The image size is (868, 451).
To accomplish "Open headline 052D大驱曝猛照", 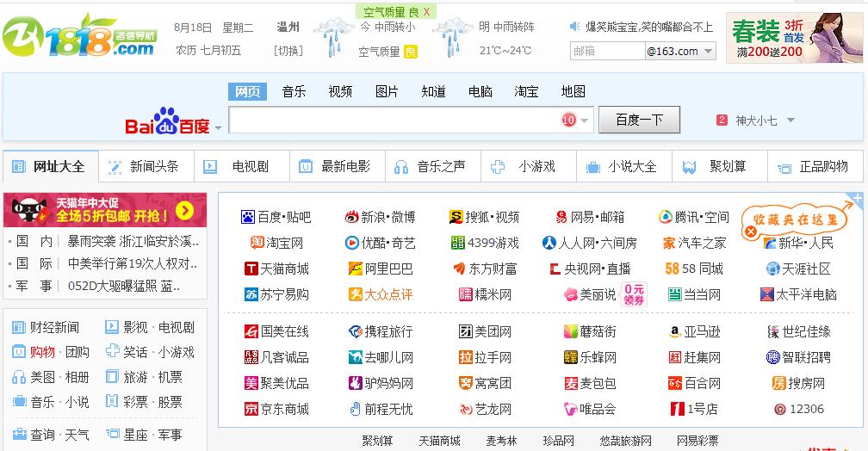I will pyautogui.click(x=123, y=286).
